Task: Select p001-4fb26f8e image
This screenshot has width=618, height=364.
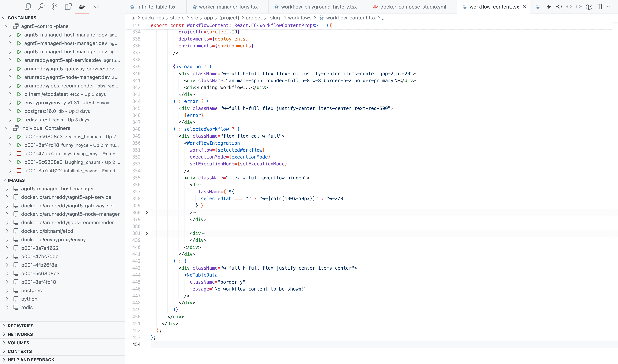Action: point(62,265)
